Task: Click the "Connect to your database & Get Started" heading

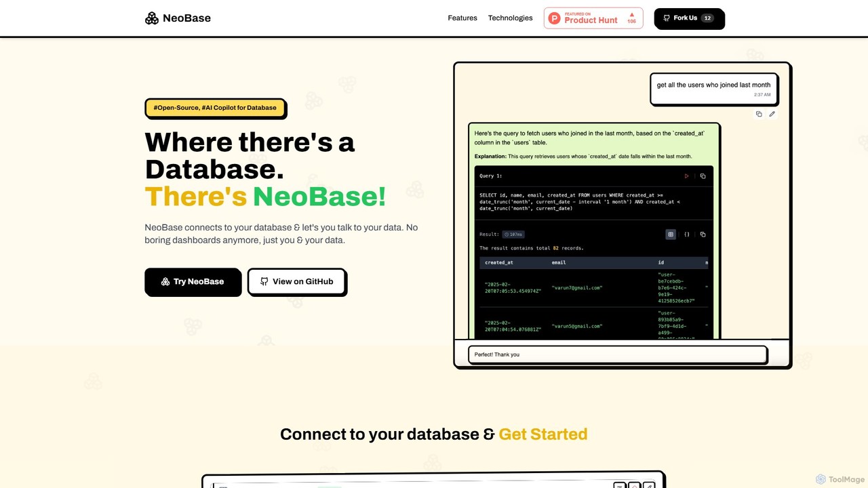Action: tap(434, 434)
